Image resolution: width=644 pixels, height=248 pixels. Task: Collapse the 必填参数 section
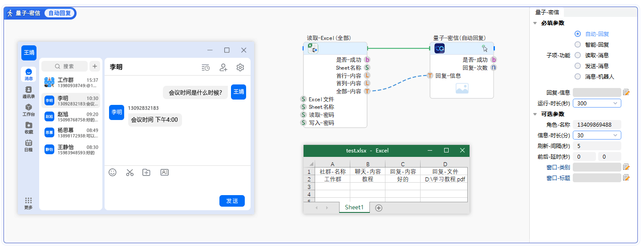point(535,23)
